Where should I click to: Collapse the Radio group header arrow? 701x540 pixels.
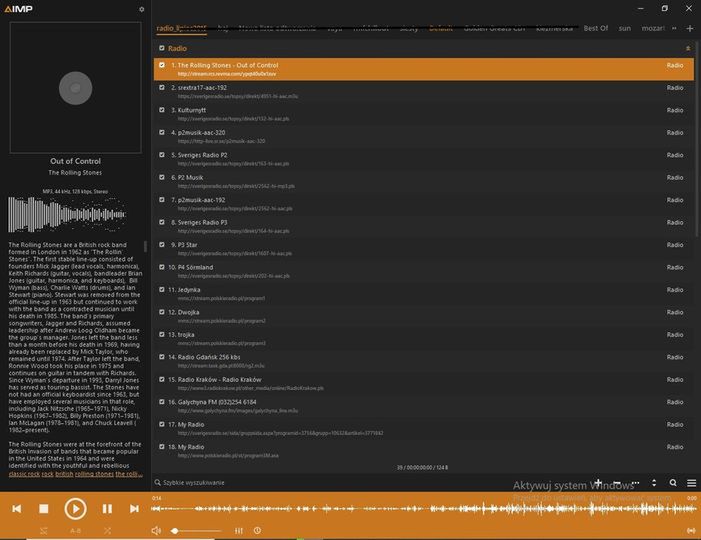[x=688, y=48]
